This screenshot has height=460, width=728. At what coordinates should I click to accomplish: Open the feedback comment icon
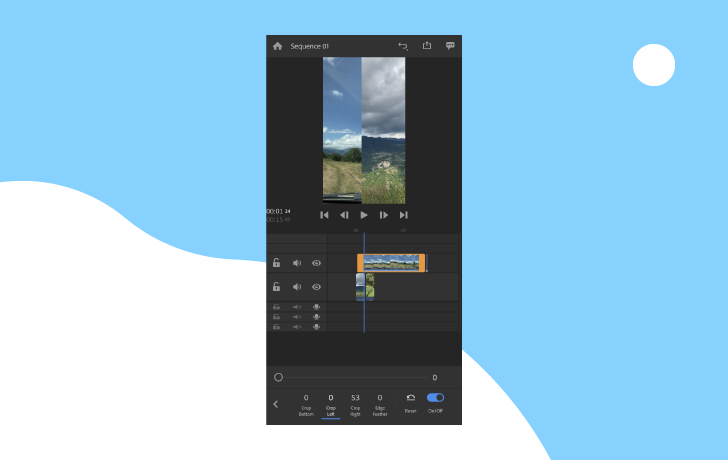tap(450, 45)
